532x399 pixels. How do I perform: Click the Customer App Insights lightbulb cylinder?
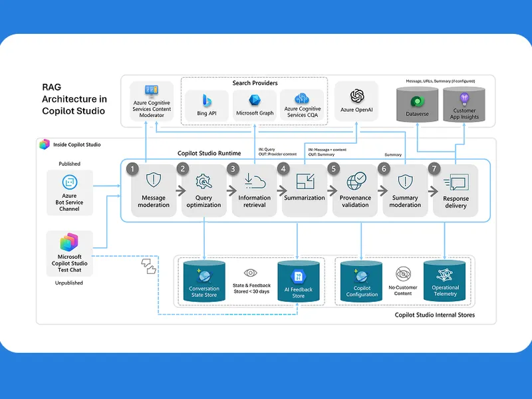[x=464, y=104]
